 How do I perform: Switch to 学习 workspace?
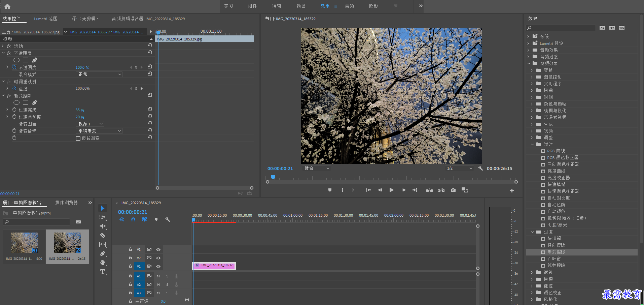click(229, 6)
